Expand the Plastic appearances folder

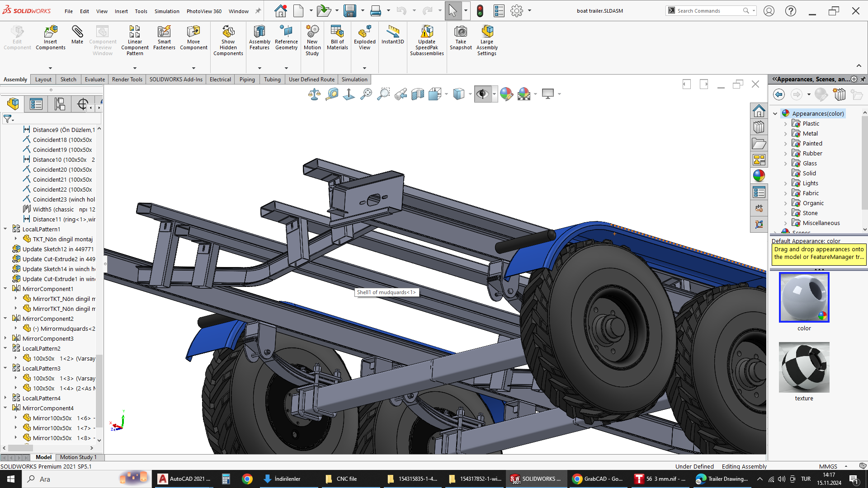point(785,124)
